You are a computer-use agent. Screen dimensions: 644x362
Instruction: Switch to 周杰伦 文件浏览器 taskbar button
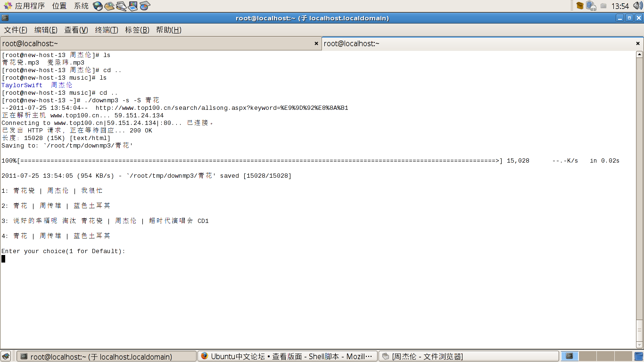tap(469, 356)
